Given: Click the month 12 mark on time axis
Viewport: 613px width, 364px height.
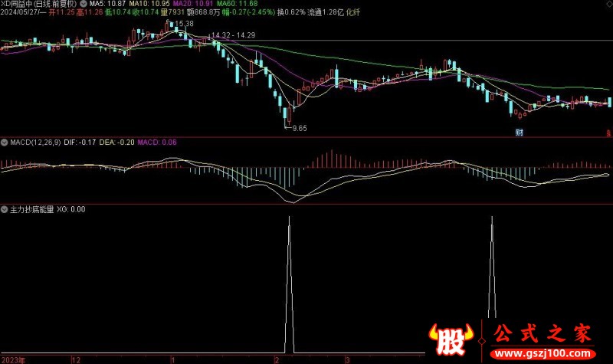Looking at the screenshot, I should pyautogui.click(x=75, y=359).
